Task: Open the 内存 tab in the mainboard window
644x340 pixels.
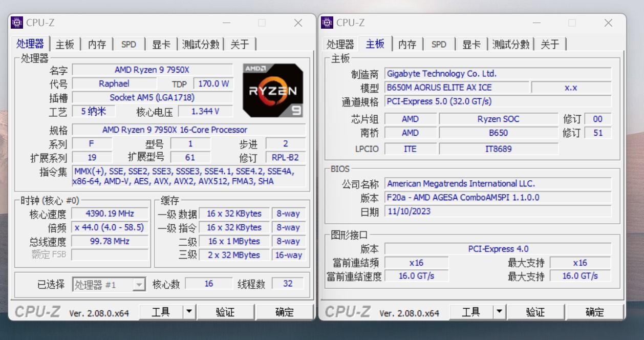Action: (x=407, y=45)
